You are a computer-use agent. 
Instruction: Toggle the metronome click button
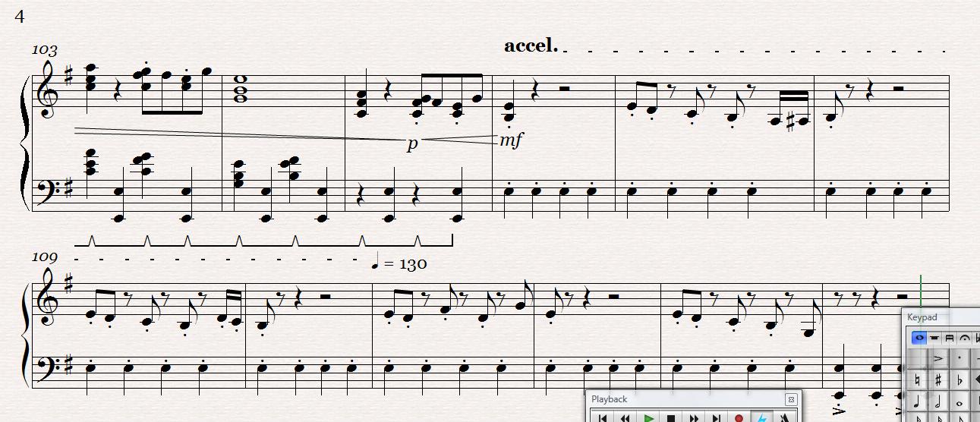click(785, 417)
